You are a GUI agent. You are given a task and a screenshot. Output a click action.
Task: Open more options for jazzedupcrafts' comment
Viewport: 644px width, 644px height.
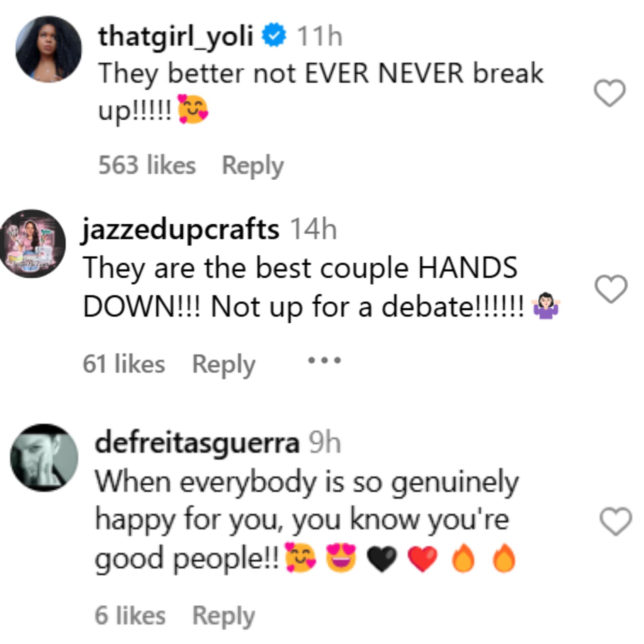tap(324, 360)
